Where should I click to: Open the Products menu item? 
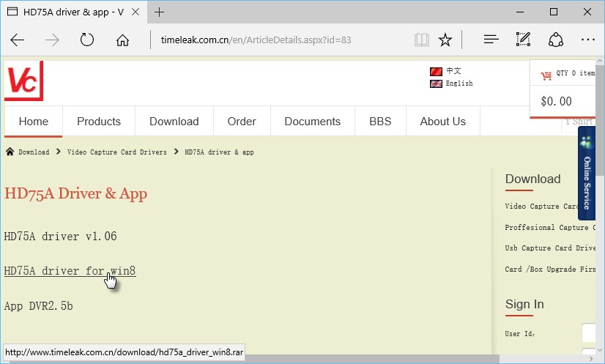tap(99, 122)
